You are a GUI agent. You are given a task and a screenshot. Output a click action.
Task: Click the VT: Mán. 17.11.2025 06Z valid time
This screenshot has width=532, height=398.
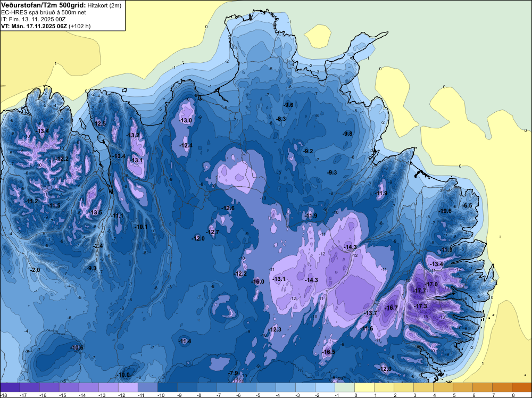coord(34,26)
